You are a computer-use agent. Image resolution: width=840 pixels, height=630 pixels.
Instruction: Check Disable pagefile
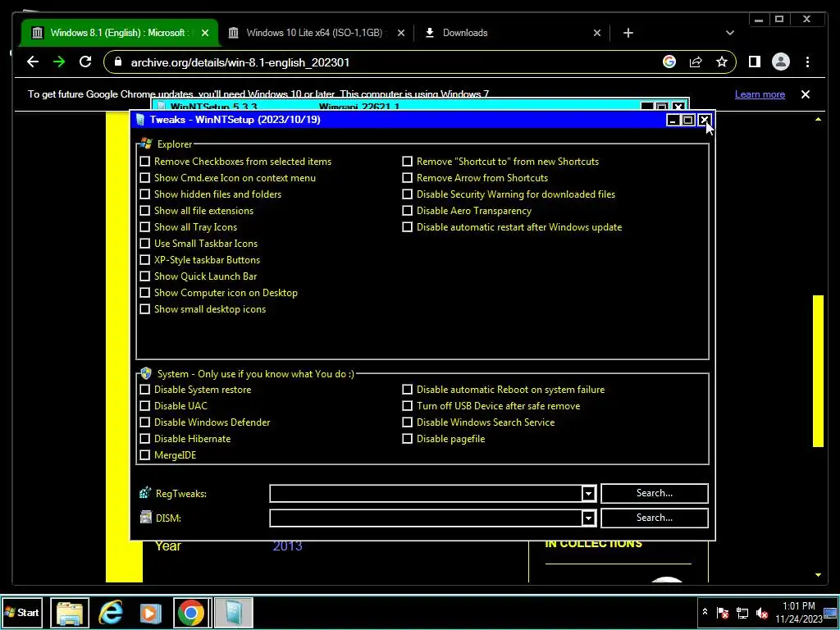pyautogui.click(x=407, y=439)
